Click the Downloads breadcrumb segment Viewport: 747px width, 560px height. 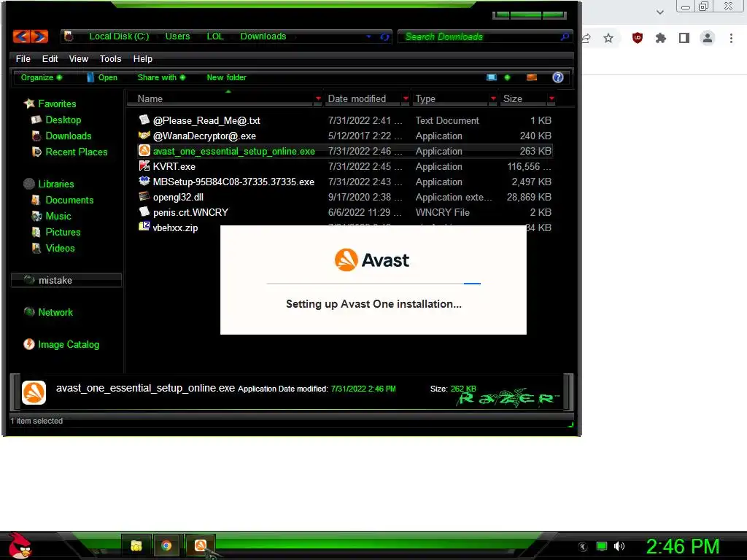pos(263,36)
